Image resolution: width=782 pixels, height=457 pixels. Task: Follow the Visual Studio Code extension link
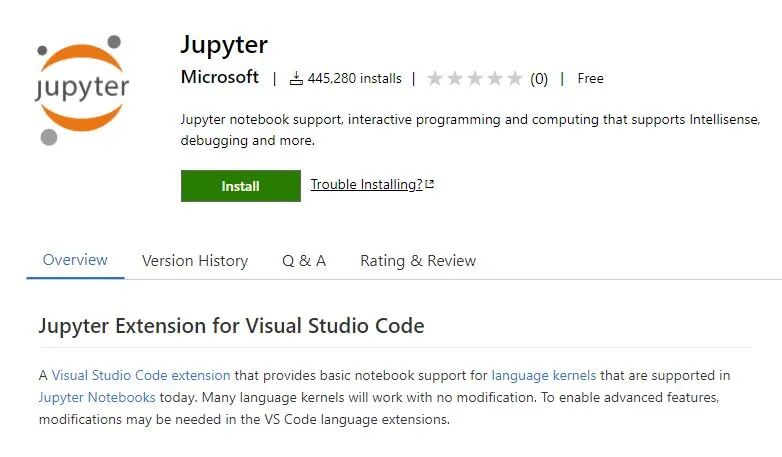[141, 376]
